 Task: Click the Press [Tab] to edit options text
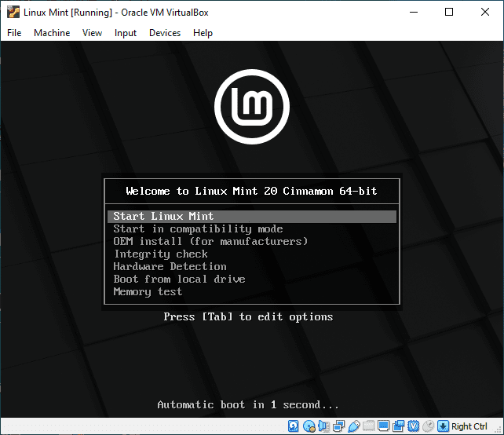[248, 316]
